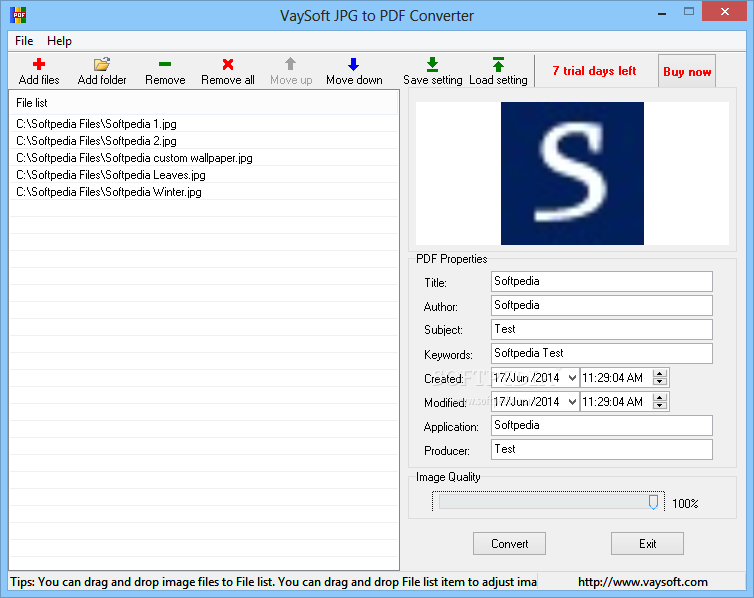Click the Exit button
The width and height of the screenshot is (754, 598).
pyautogui.click(x=647, y=544)
